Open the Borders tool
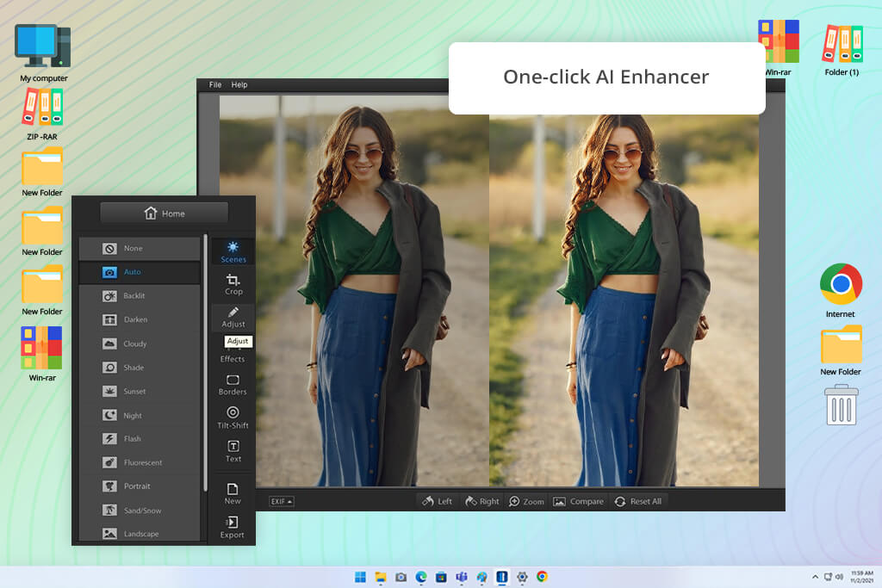 (233, 385)
